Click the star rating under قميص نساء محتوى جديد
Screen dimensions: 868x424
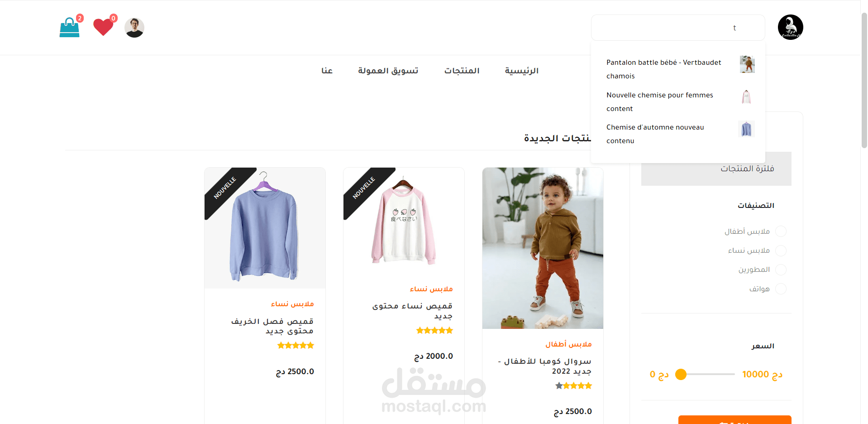coord(434,331)
